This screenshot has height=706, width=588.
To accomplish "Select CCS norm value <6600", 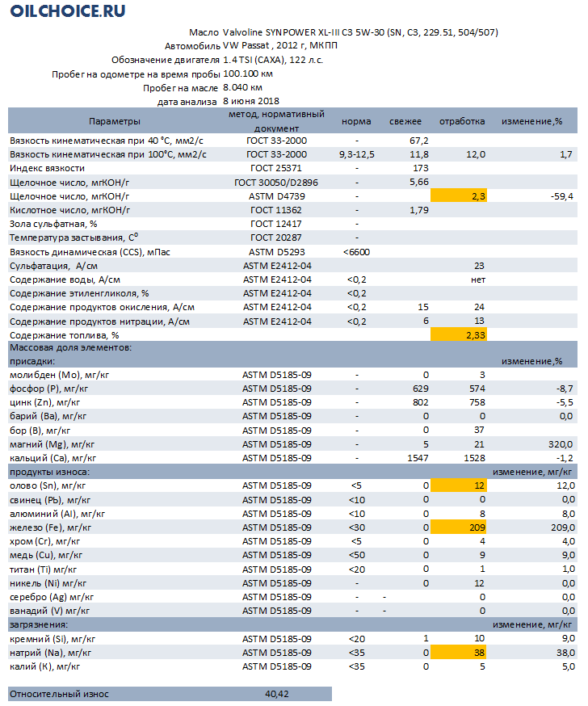I will pos(356,252).
